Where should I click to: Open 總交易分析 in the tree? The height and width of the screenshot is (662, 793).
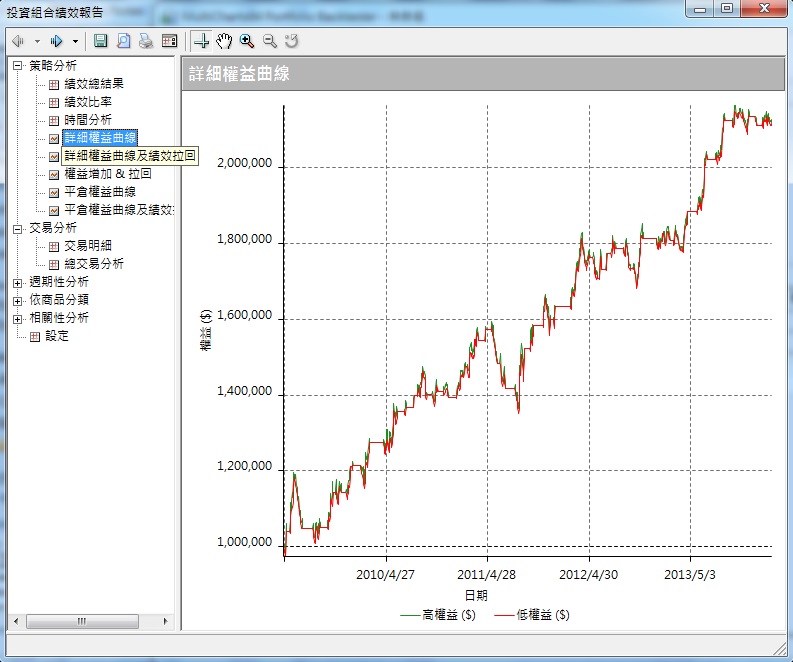(x=94, y=264)
